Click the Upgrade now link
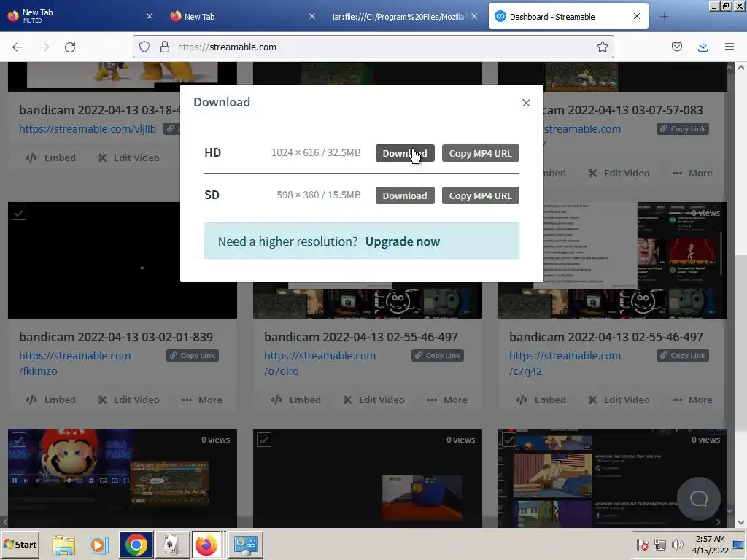The height and width of the screenshot is (560, 747). click(x=403, y=241)
